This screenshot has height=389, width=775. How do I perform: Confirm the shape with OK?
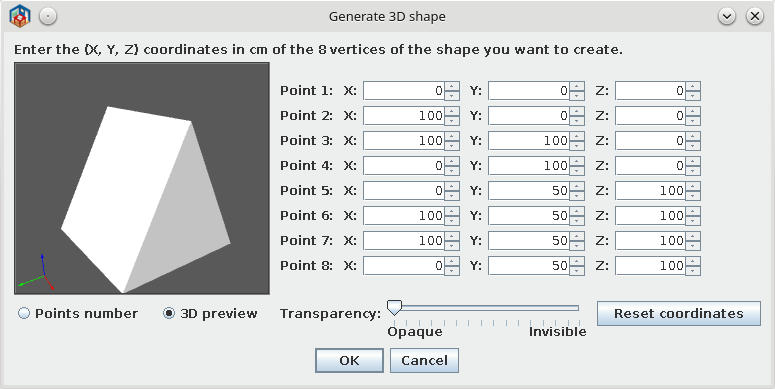coord(349,360)
